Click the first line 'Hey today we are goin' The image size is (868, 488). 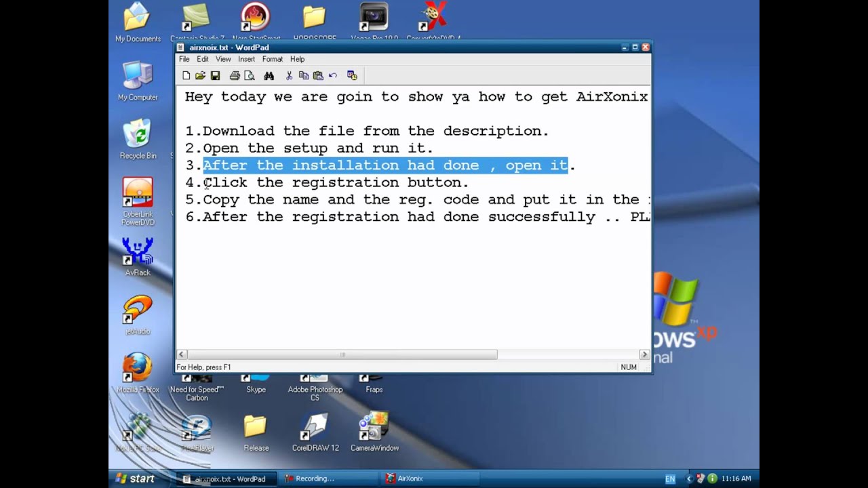(x=416, y=97)
